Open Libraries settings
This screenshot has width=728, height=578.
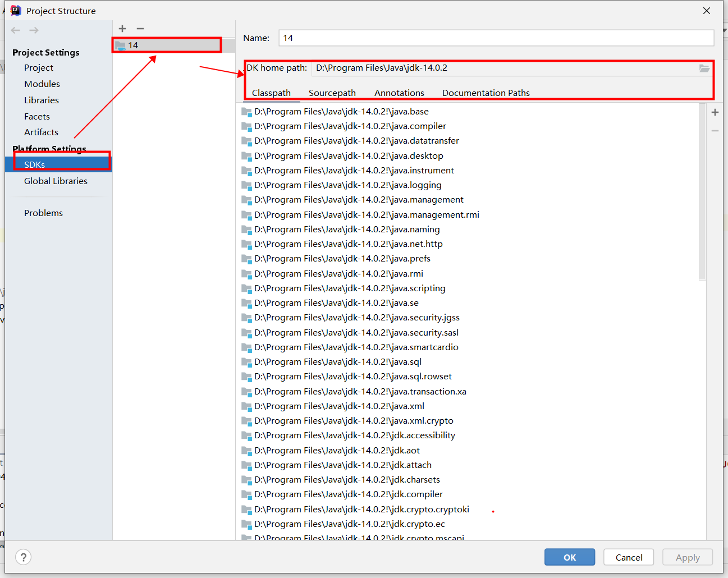[42, 100]
